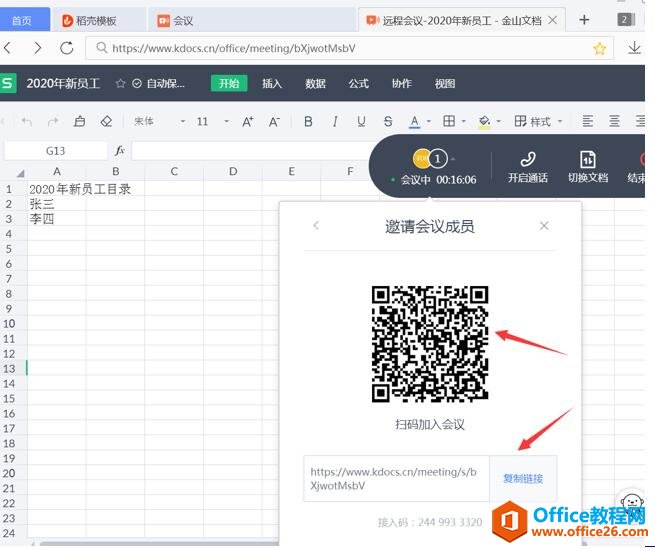Star the 2020年新员工 document

click(121, 84)
